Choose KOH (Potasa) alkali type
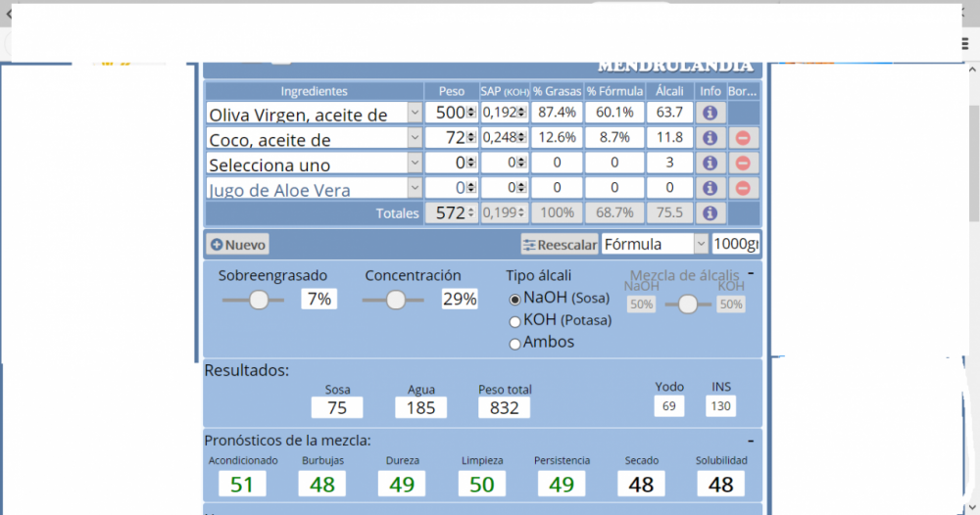This screenshot has height=515, width=980. click(x=515, y=321)
